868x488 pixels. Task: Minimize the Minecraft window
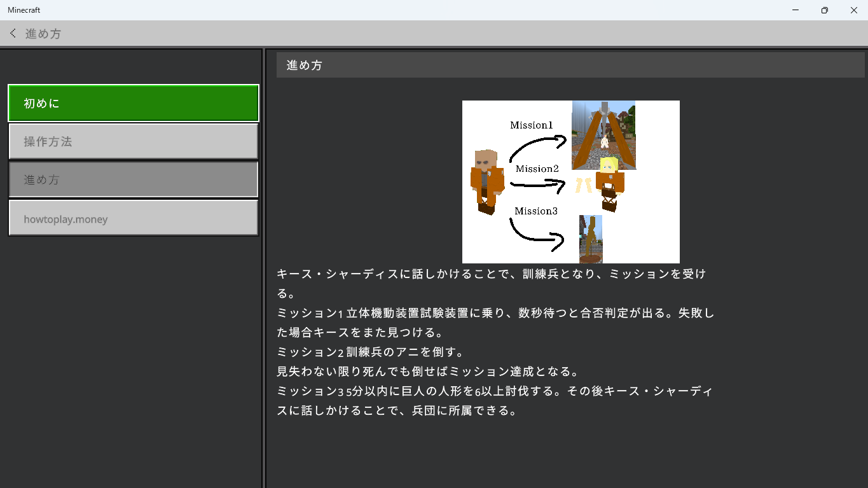pos(796,10)
